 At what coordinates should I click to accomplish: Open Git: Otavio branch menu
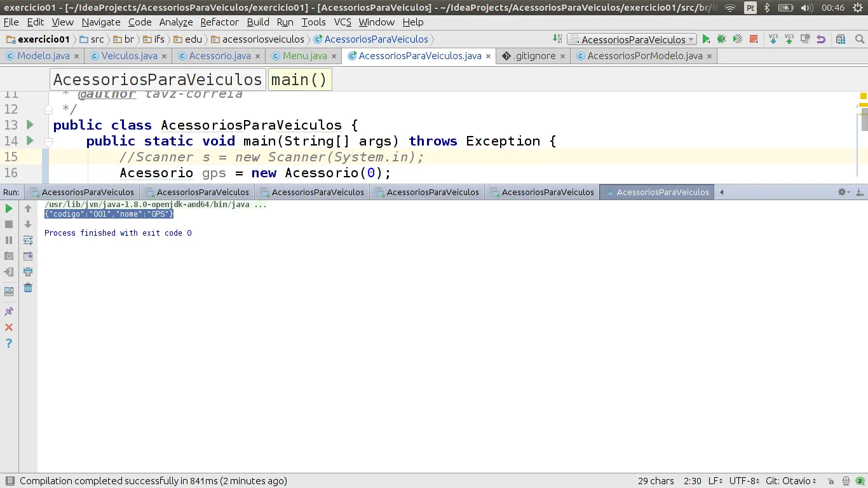(791, 481)
